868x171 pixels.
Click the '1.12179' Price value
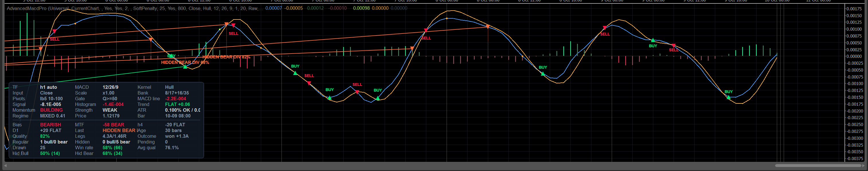tap(111, 116)
